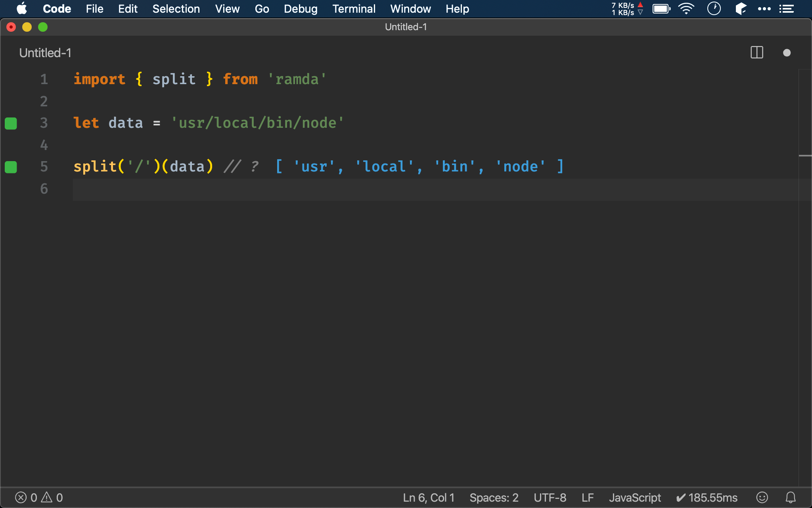Maximize the window with the green button

[43, 27]
